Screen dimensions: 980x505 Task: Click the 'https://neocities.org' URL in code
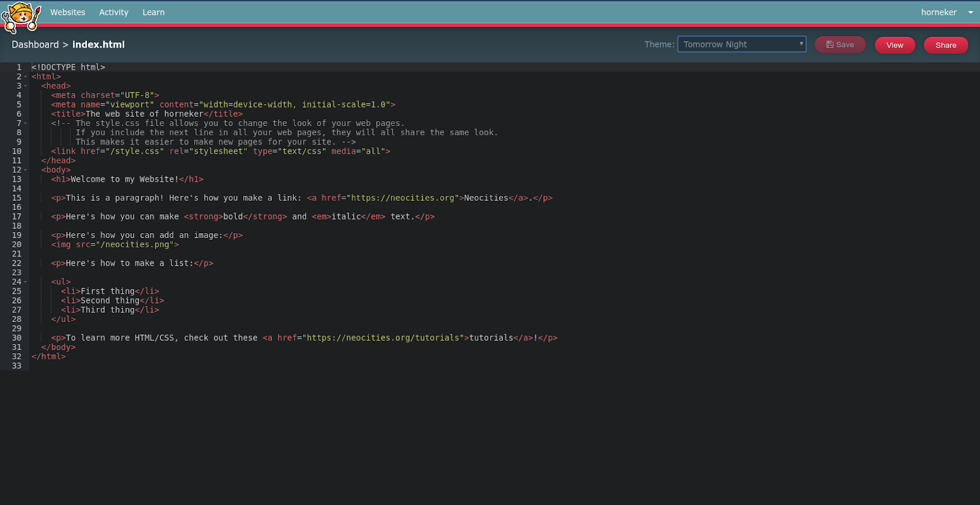point(403,198)
